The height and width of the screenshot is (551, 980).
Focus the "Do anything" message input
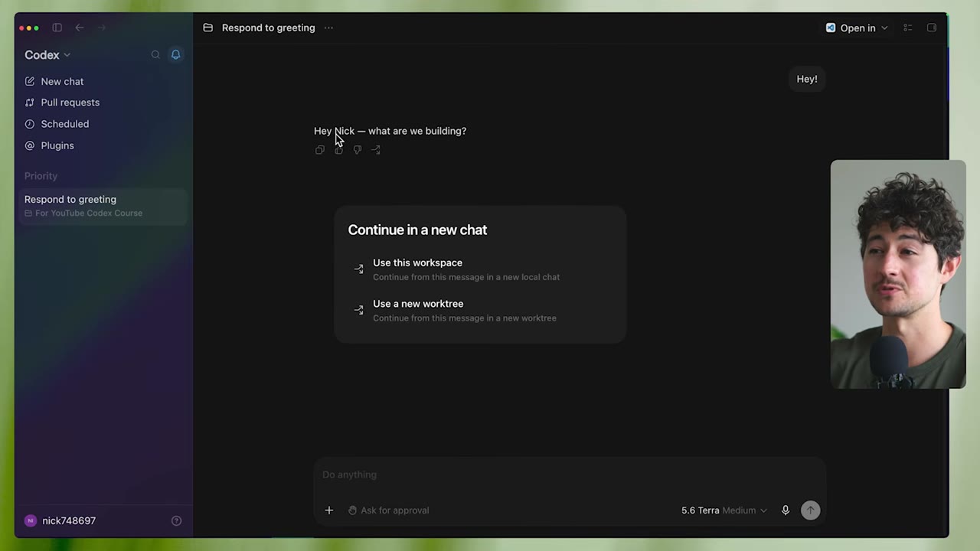click(570, 474)
